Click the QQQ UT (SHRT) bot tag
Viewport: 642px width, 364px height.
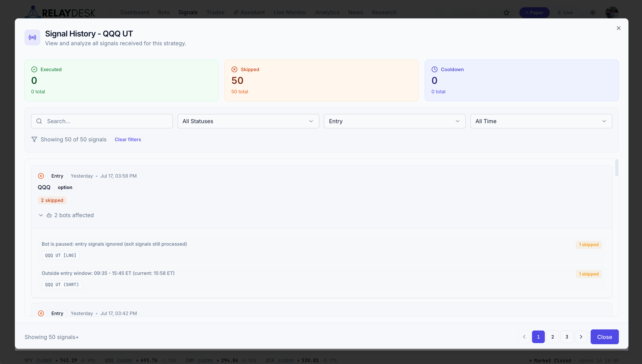point(62,285)
